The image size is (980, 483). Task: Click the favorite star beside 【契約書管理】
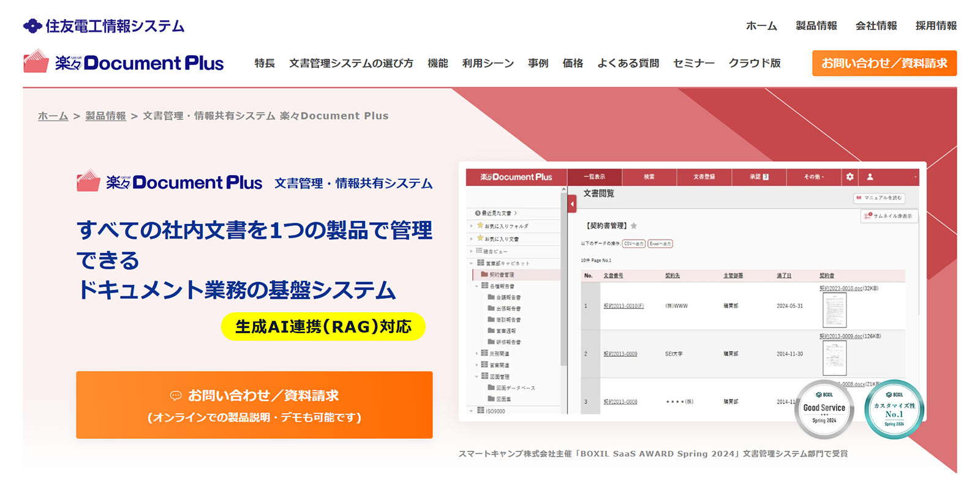(x=634, y=226)
